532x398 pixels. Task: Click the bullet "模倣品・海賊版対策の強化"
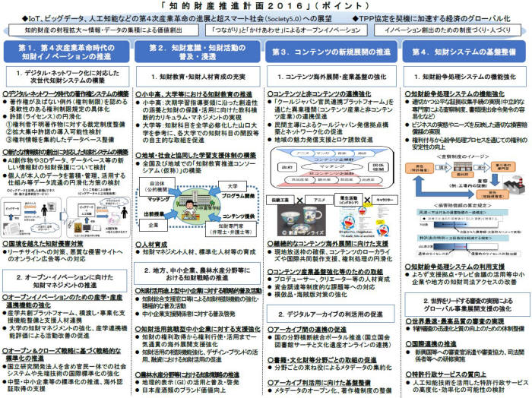click(308, 294)
